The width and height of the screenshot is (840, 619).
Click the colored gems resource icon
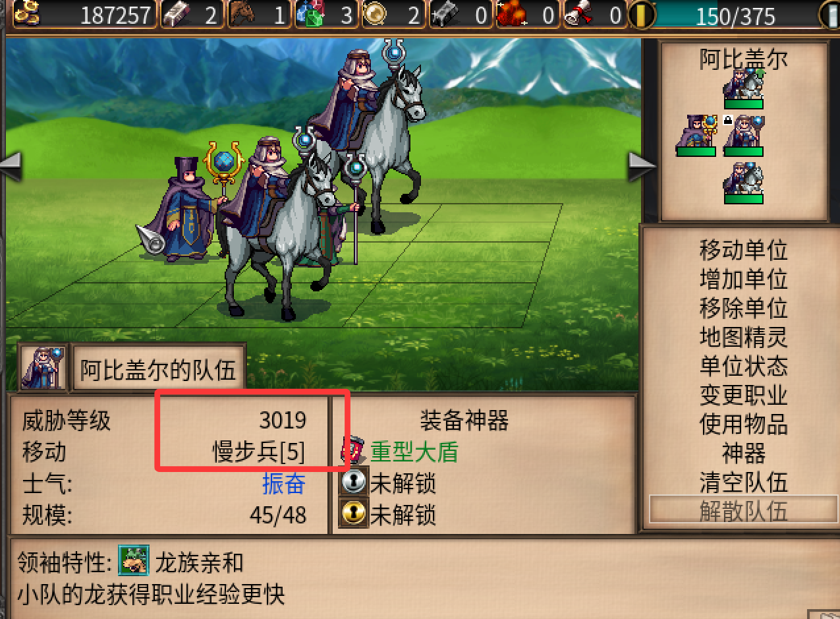click(309, 14)
